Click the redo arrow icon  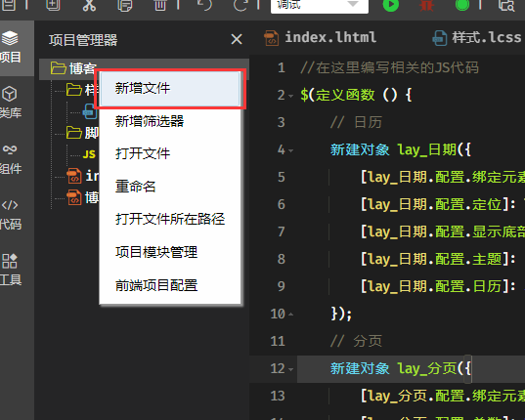click(241, 5)
